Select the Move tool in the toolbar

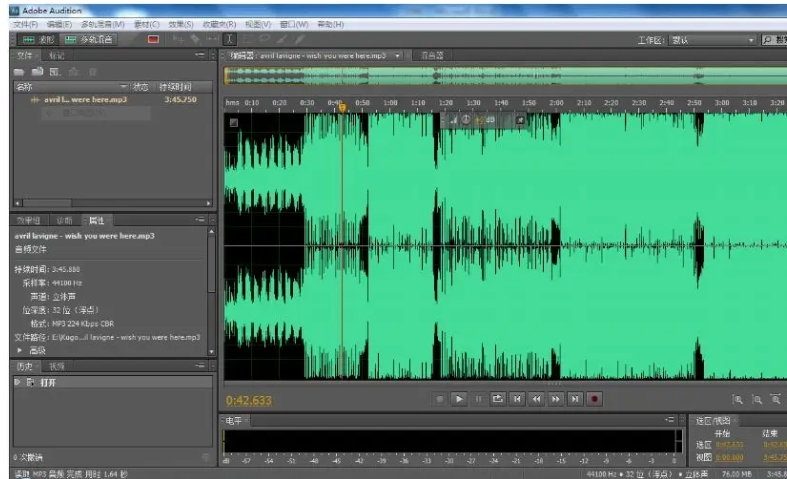178,39
